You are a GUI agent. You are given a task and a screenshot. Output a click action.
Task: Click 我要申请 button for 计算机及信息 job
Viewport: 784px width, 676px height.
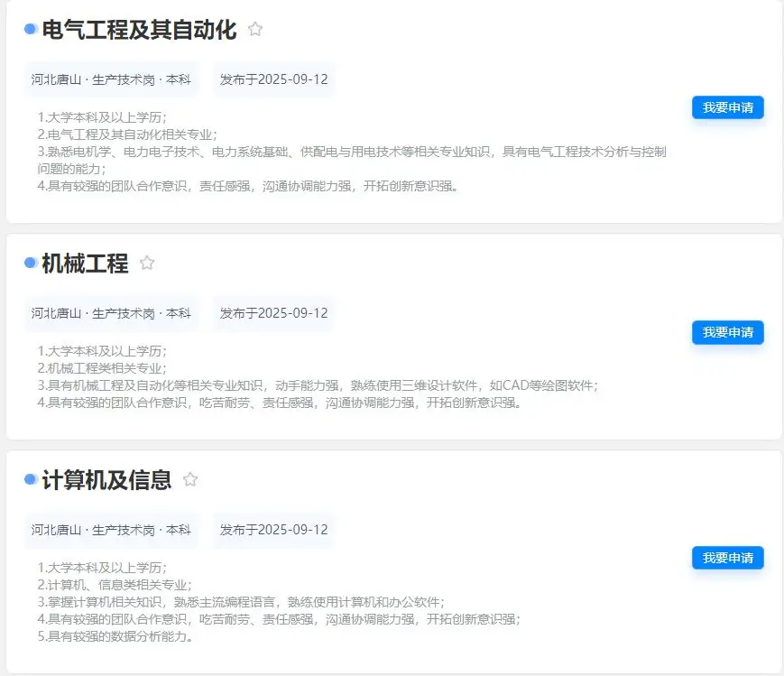pos(727,558)
